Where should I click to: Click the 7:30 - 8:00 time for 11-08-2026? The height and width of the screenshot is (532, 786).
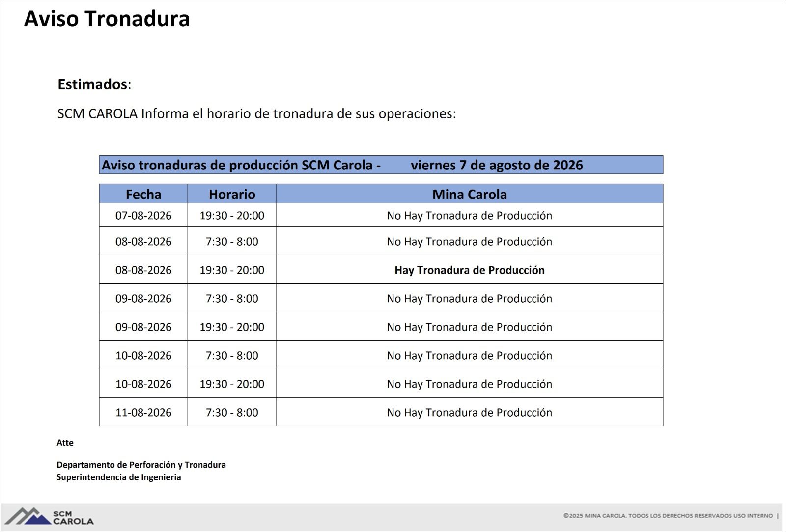tap(232, 412)
